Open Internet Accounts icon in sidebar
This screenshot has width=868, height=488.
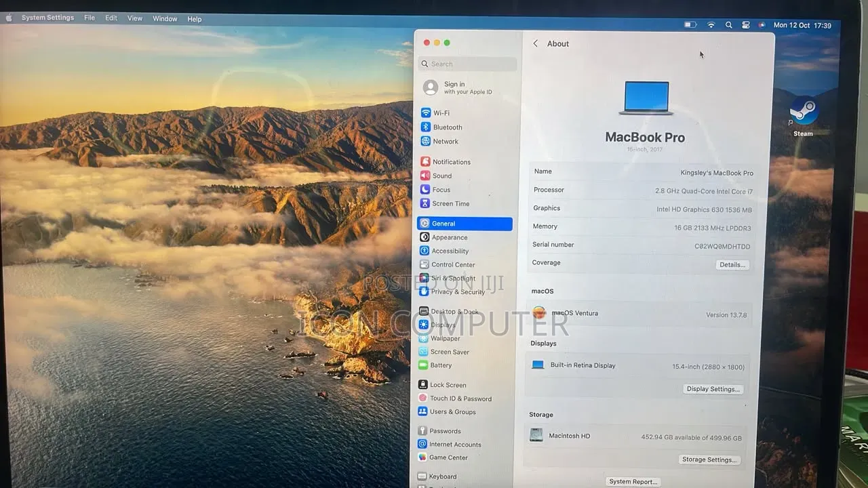pos(422,444)
